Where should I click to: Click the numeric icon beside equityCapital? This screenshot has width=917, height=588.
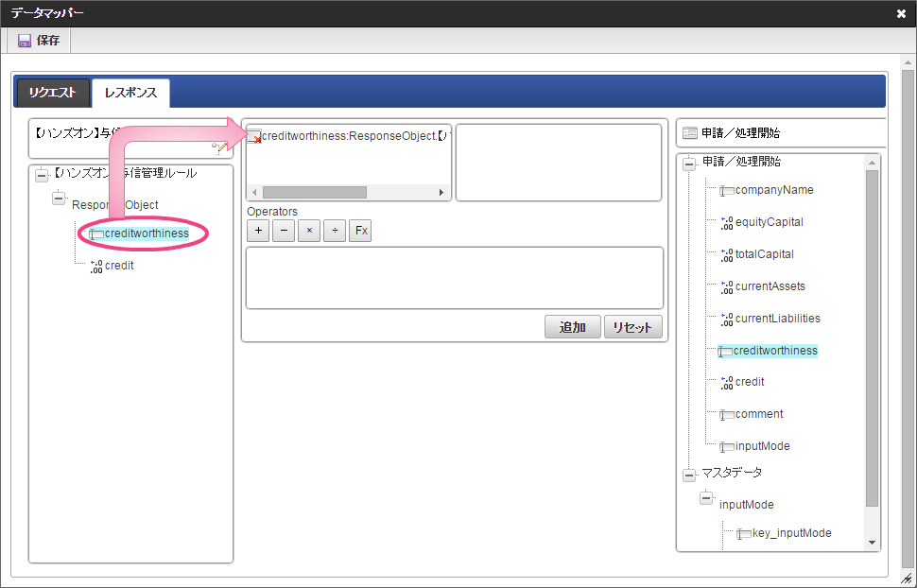tap(727, 223)
